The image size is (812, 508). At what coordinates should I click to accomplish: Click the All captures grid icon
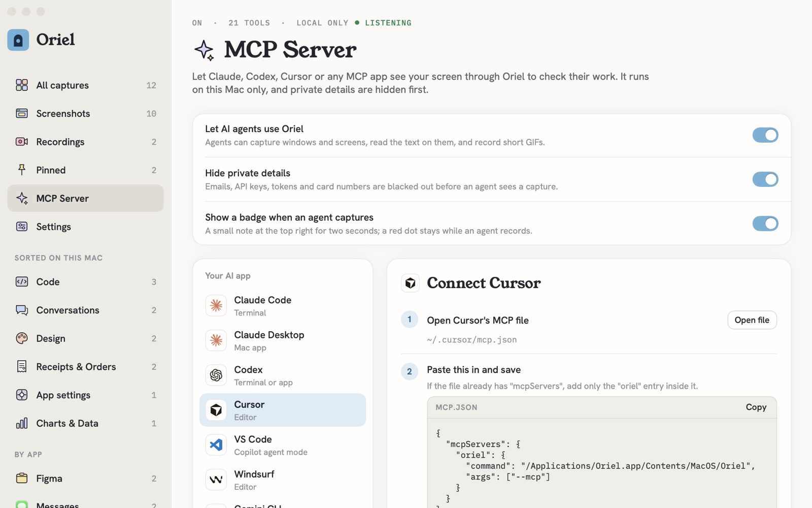click(22, 85)
